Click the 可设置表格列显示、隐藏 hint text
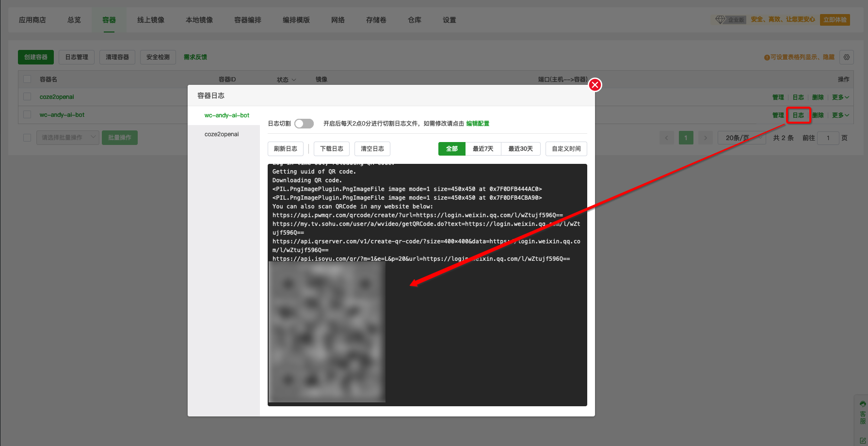The width and height of the screenshot is (868, 446). click(802, 57)
